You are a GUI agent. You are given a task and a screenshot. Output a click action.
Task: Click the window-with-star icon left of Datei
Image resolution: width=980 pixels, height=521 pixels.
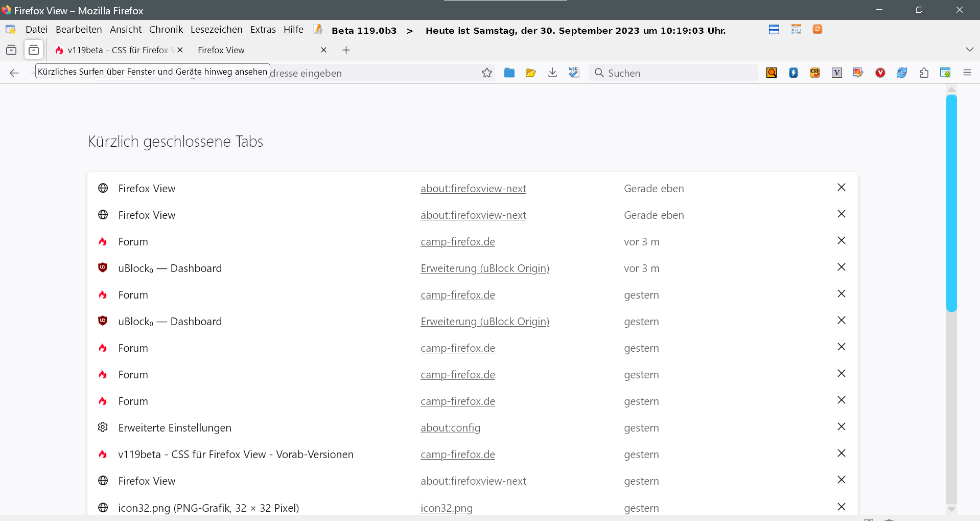point(10,30)
